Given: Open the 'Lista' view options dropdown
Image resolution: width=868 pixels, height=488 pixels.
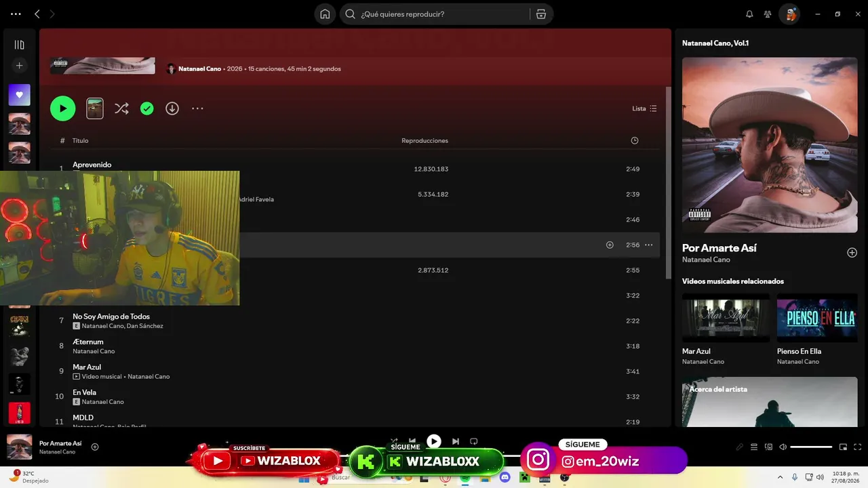Looking at the screenshot, I should point(644,108).
